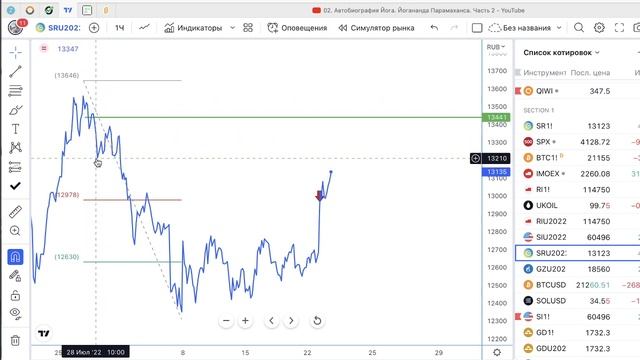Open the Fibonacci and Gann tools

click(x=16, y=91)
